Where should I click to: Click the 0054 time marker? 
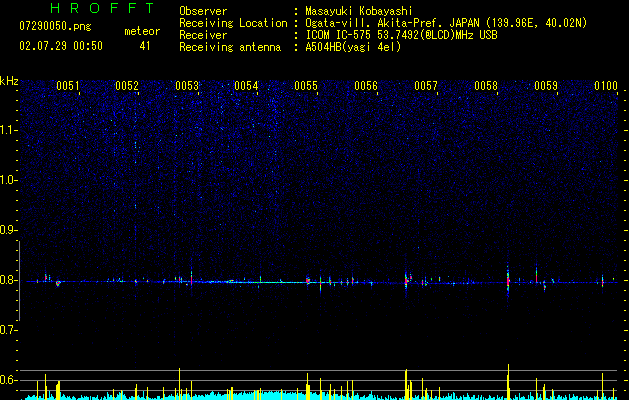click(246, 86)
